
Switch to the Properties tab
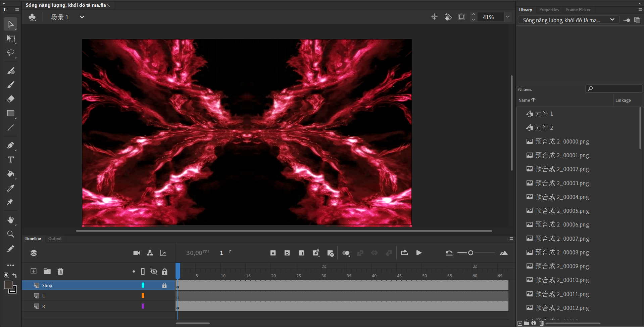coord(549,10)
